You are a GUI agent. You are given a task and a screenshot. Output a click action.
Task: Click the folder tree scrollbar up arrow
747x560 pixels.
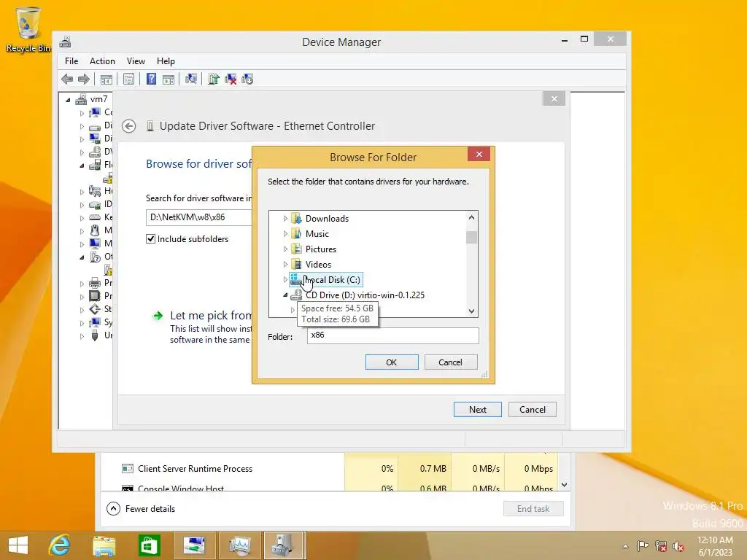click(472, 217)
